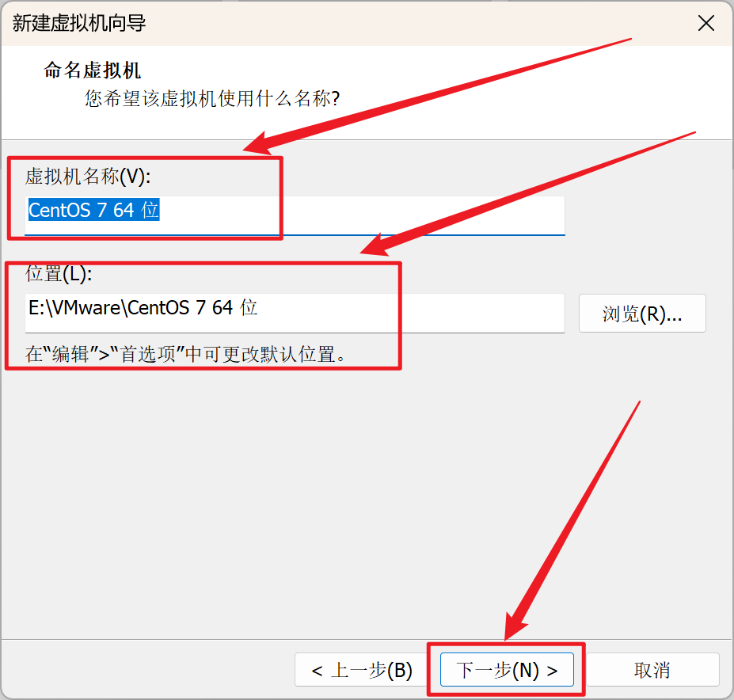The width and height of the screenshot is (734, 700).
Task: Click the virtual machine name field
Action: 295,215
